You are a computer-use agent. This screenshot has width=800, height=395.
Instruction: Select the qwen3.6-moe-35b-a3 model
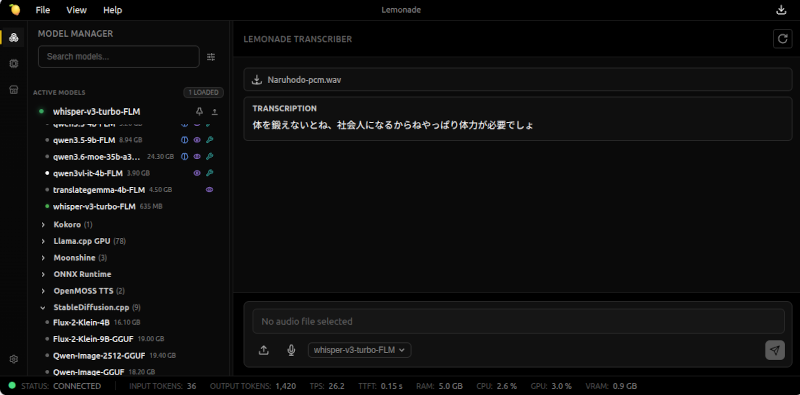pos(97,156)
